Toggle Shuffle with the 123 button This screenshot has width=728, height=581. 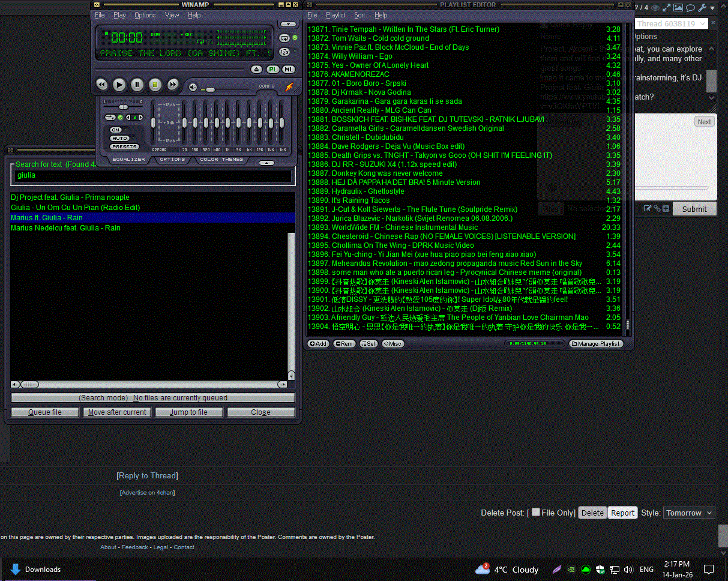[284, 52]
